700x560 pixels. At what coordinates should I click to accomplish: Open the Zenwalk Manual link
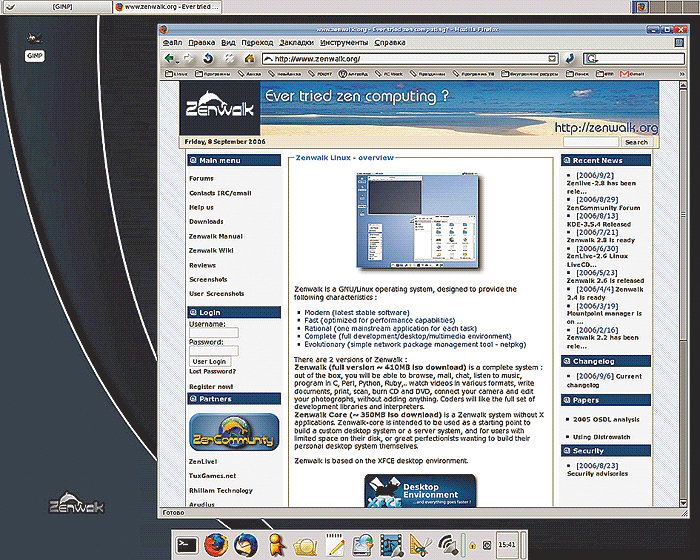[x=216, y=236]
